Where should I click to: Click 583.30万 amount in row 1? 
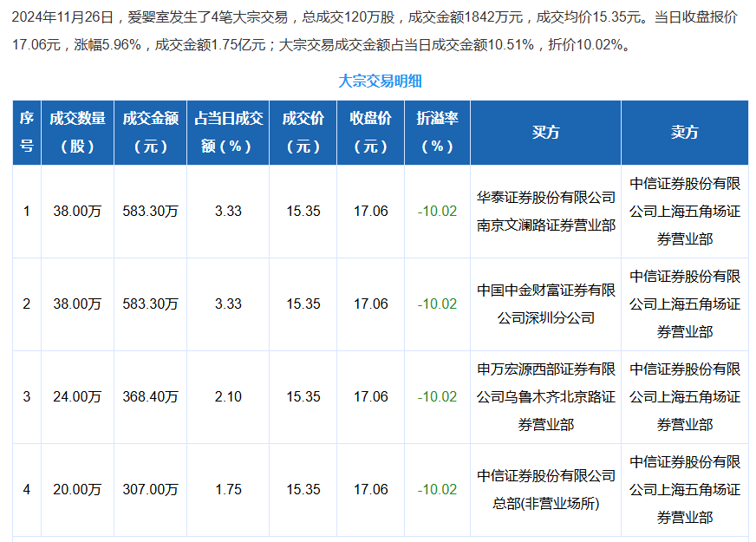151,212
